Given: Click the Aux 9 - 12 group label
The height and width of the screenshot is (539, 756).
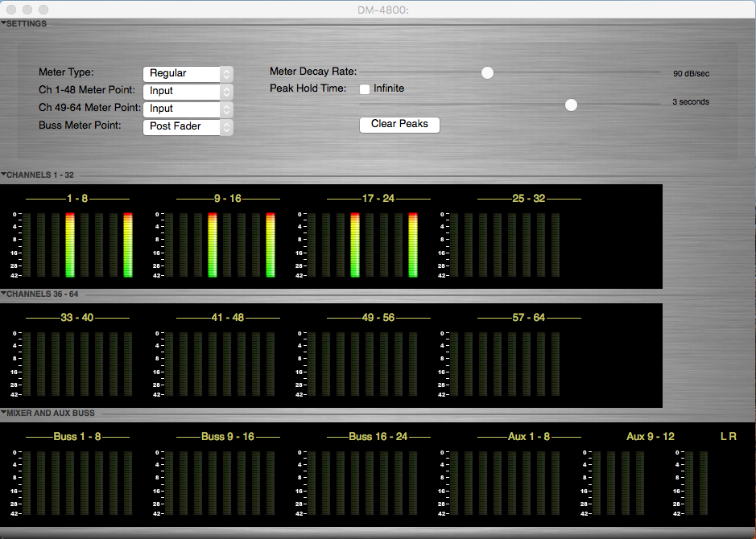Looking at the screenshot, I should point(650,436).
